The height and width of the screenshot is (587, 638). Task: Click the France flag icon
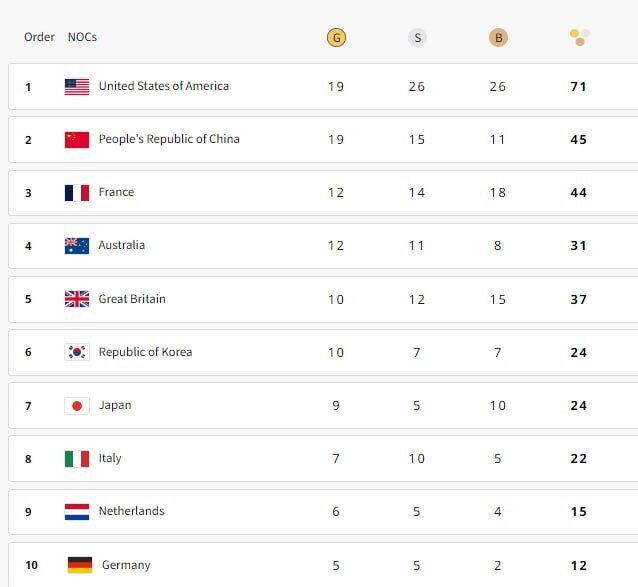pyautogui.click(x=77, y=193)
